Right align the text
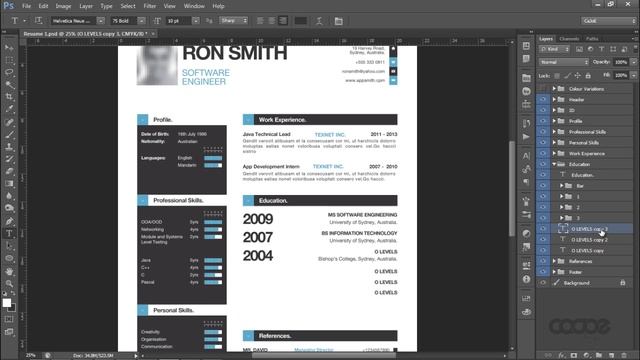 283,21
